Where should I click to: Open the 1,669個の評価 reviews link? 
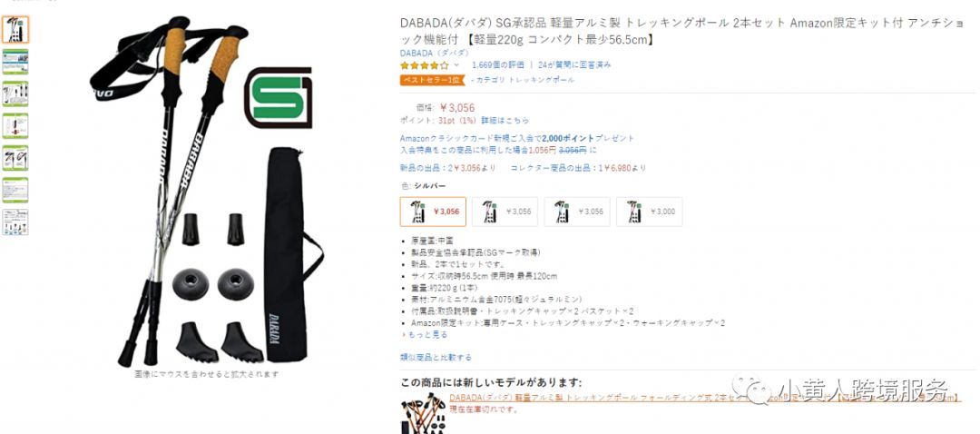[497, 64]
